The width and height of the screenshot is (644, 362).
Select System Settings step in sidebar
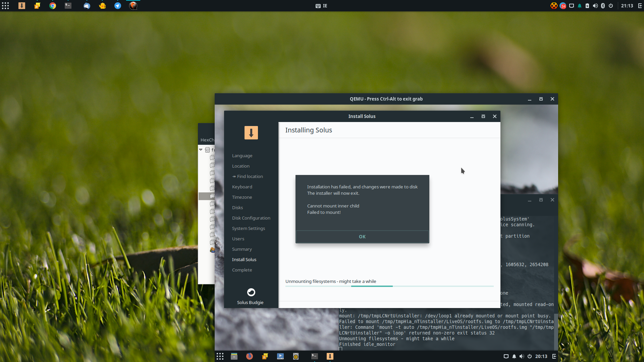[249, 229]
